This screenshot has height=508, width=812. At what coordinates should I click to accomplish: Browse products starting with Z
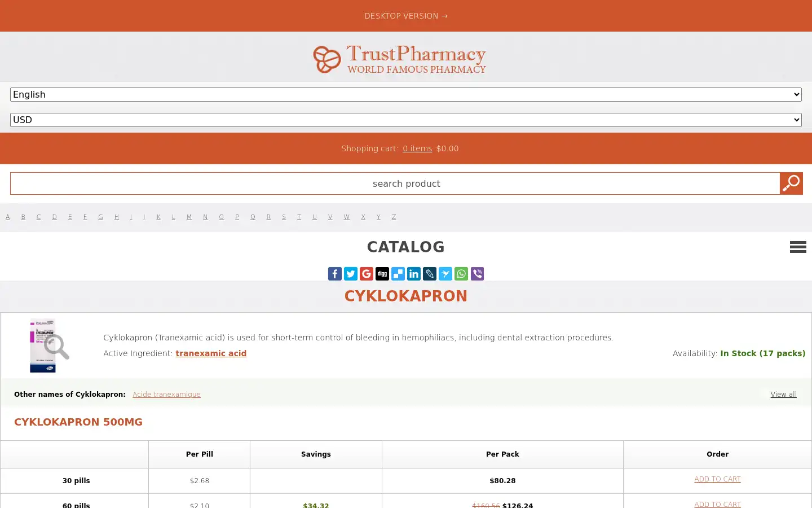[x=394, y=217]
